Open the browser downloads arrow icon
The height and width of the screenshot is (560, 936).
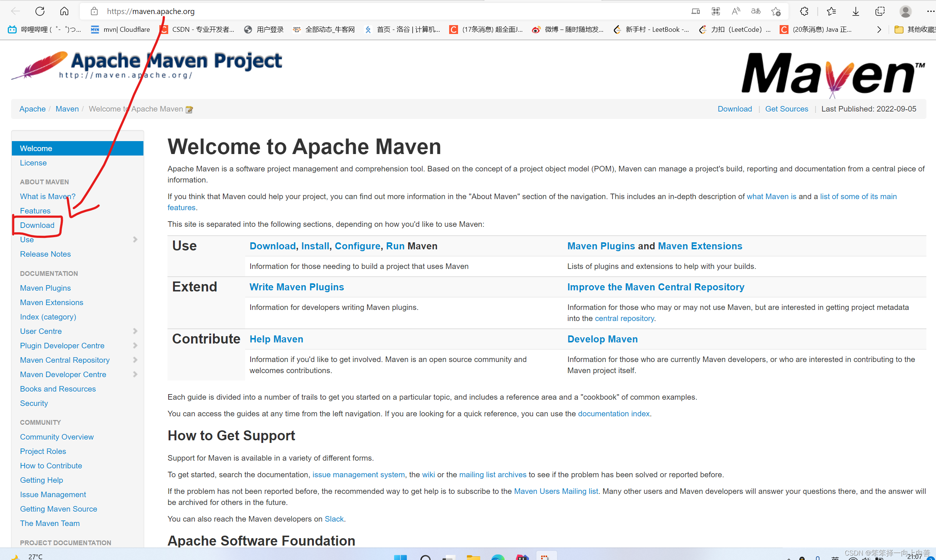[855, 11]
